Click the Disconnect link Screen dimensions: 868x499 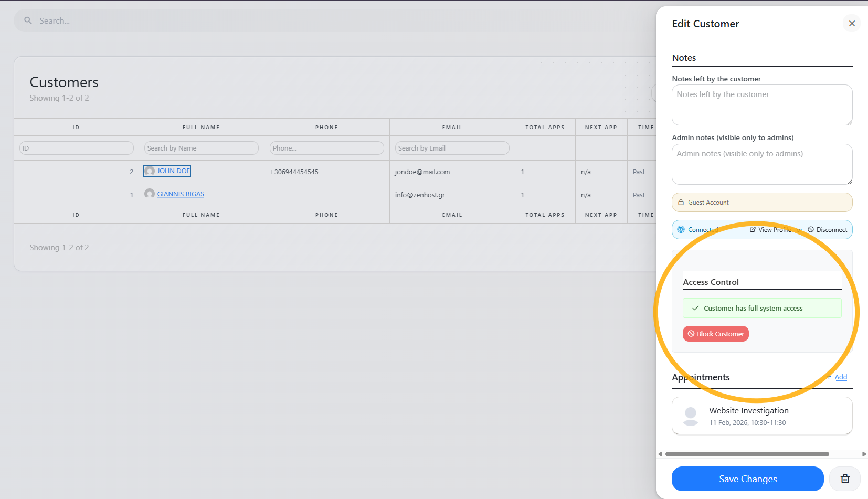click(831, 230)
